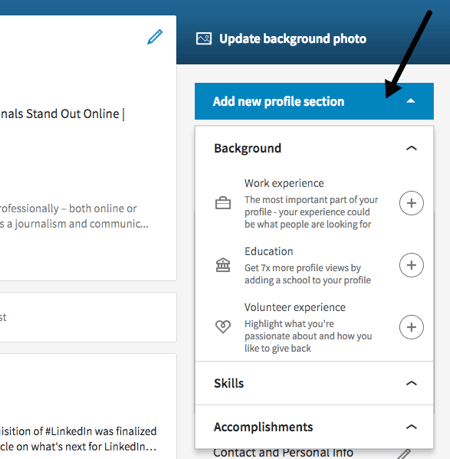Expand the Accomplishments section chevron
This screenshot has width=450, height=459.
(412, 427)
